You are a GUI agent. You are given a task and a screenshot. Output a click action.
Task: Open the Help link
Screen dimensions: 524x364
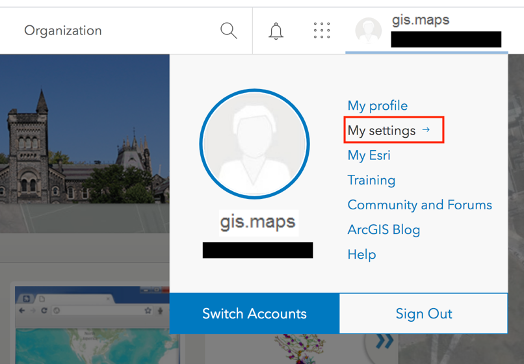tap(362, 254)
